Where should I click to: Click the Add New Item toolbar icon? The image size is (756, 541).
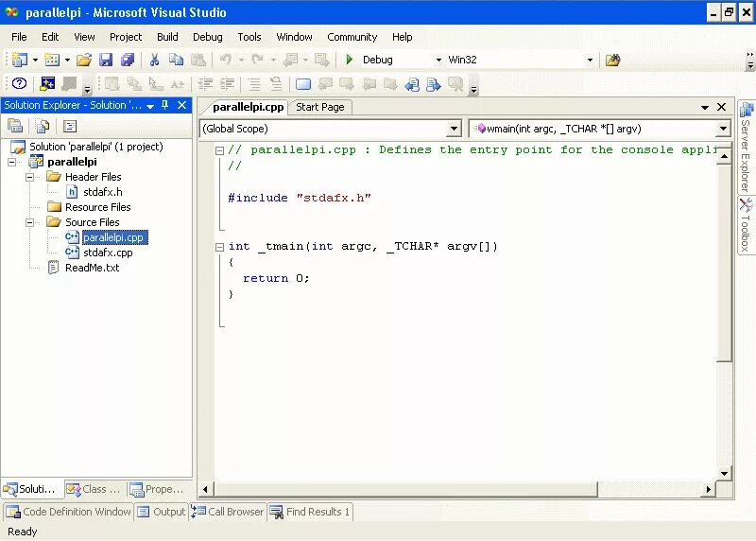52,60
